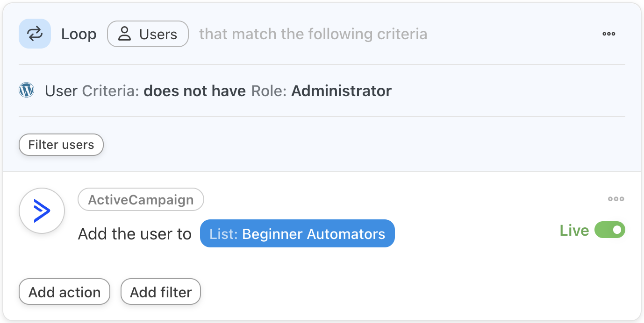Click the ActiveCampaign logo circle

[42, 211]
